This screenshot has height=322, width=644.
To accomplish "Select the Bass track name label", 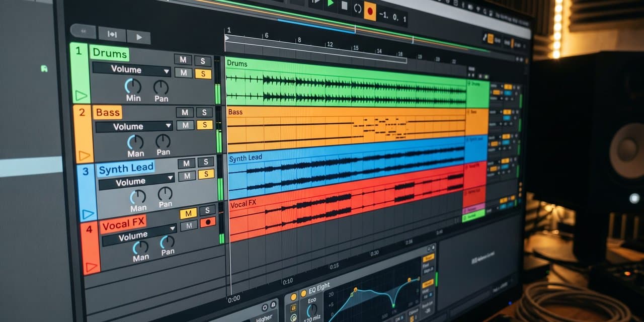I will click(108, 112).
